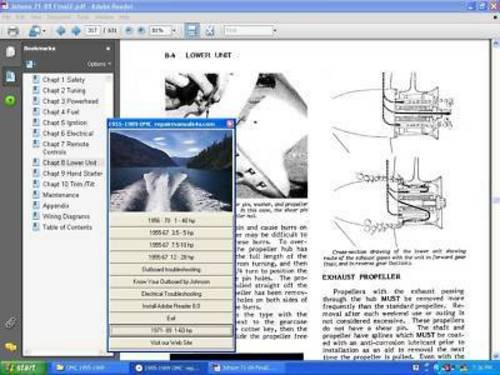The width and height of the screenshot is (500, 375).
Task: Click the document vertical scrollbar
Action: point(495,199)
